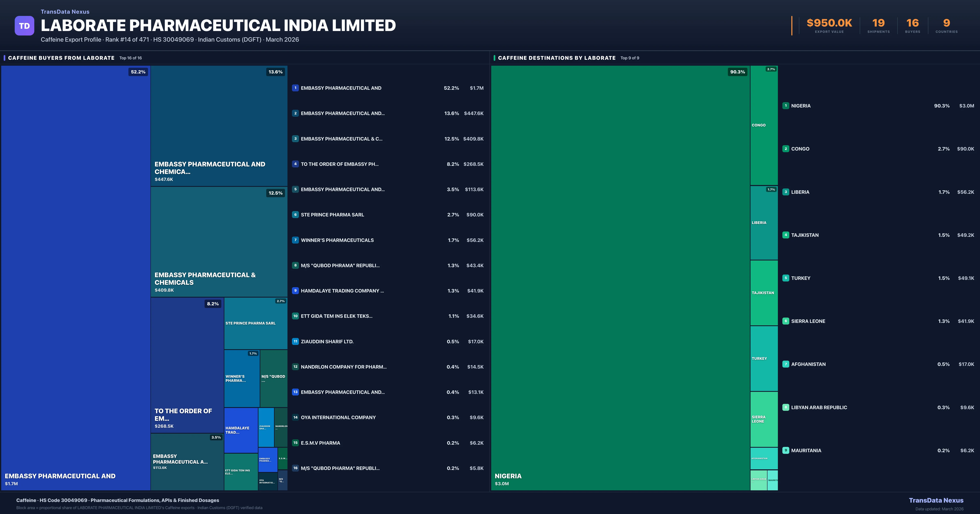Open WINNER'S PHARMACEUTICALS list entry
980x514 pixels.
point(337,240)
